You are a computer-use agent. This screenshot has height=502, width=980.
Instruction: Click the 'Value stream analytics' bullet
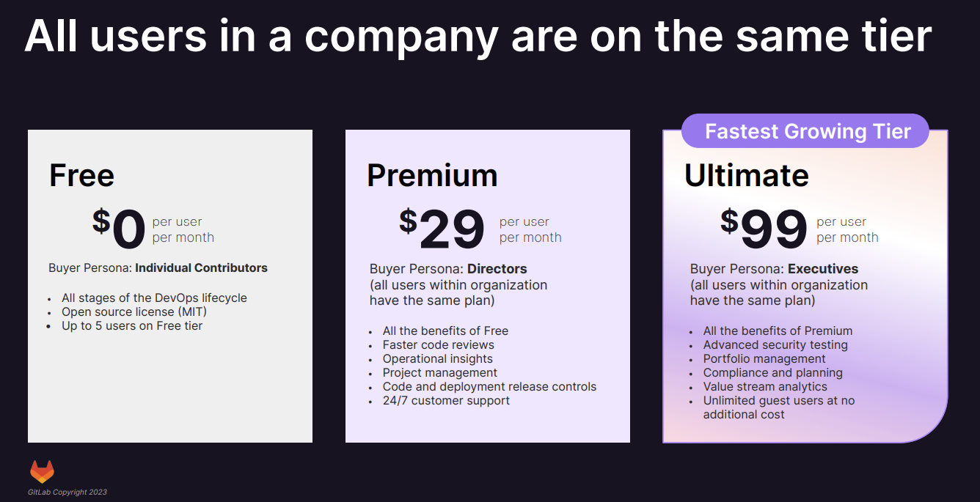tap(765, 387)
